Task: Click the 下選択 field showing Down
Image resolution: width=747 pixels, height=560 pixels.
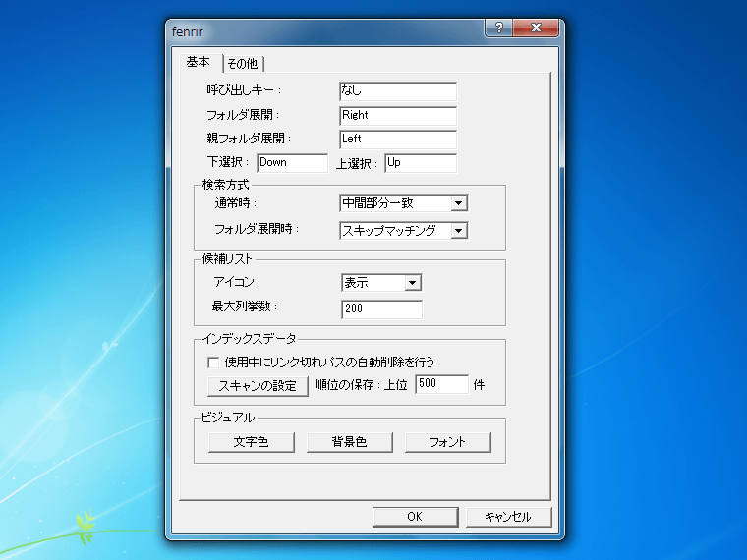Action: click(x=293, y=163)
